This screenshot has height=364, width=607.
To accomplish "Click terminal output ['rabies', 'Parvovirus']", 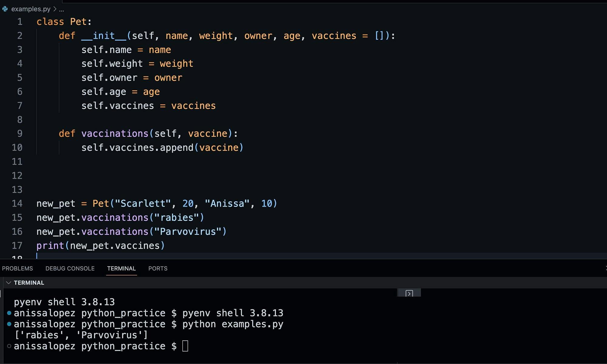I will tap(81, 335).
